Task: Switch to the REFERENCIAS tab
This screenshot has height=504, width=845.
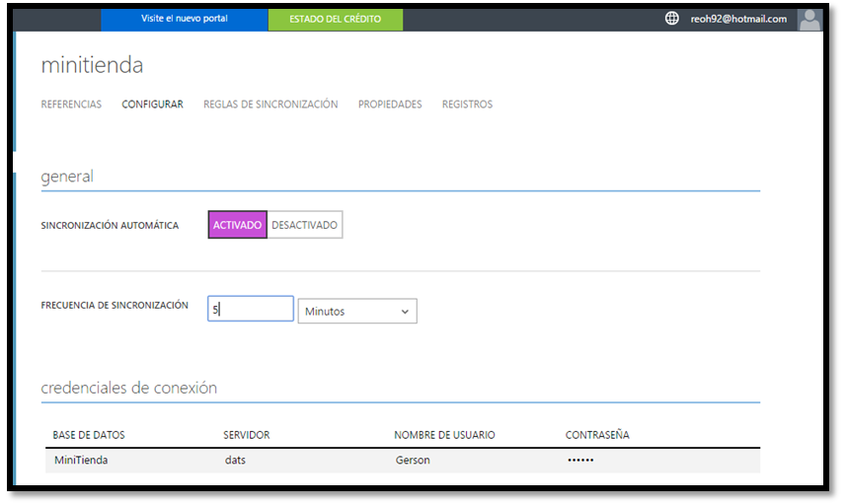Action: 71,105
